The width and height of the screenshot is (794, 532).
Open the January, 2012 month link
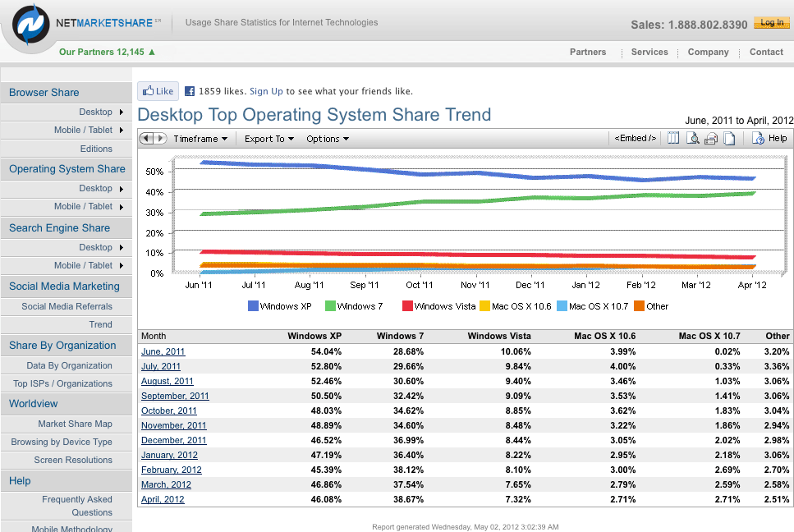click(169, 455)
